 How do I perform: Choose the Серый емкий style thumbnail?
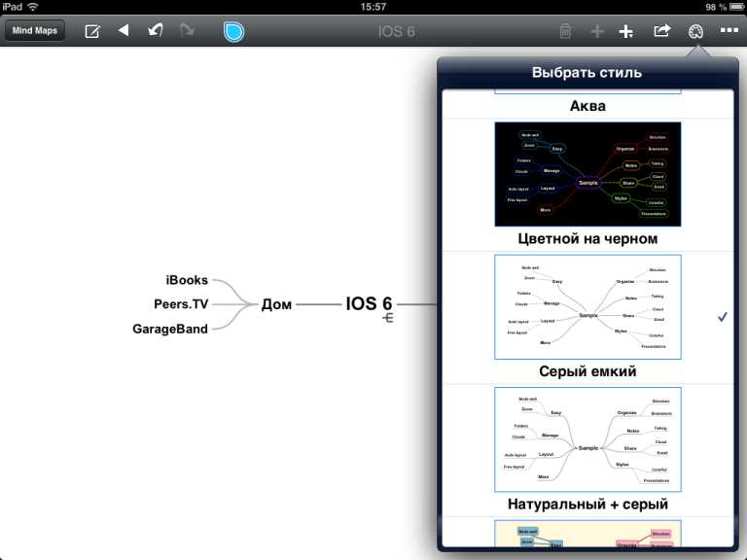(x=587, y=306)
